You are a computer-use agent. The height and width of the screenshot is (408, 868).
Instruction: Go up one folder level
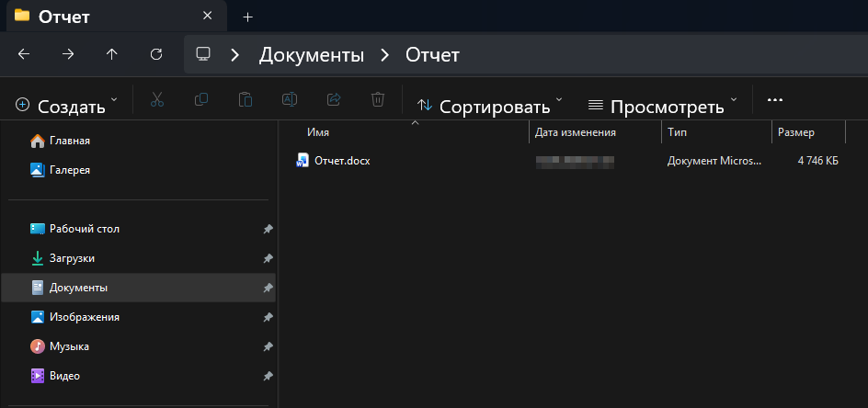pos(112,54)
